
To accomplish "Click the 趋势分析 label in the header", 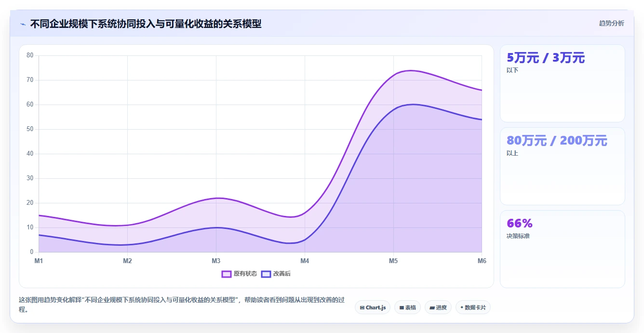I will 611,23.
